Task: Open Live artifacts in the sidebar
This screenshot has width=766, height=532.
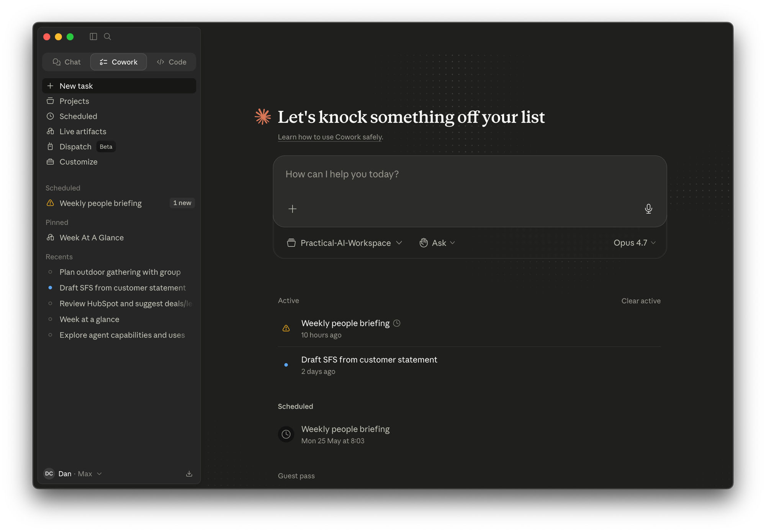Action: tap(119, 131)
